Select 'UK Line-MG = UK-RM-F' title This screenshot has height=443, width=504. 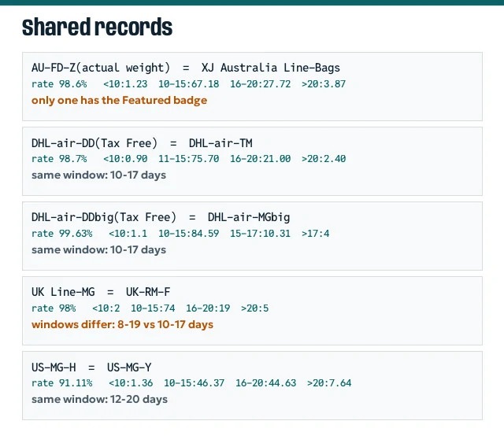101,292
